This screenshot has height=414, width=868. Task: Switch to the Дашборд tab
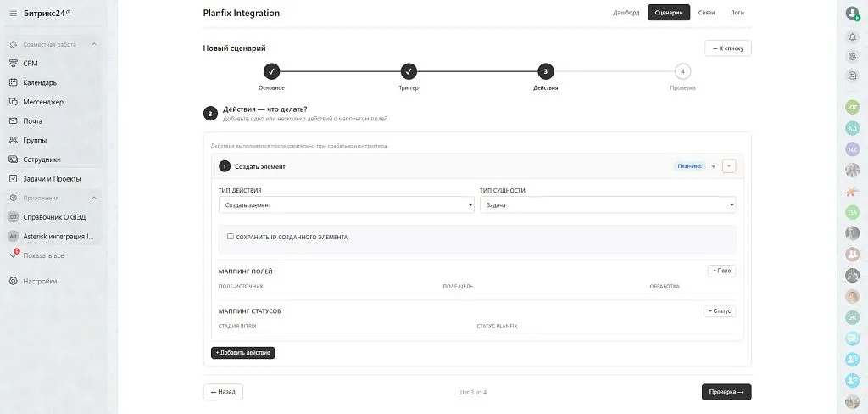(626, 13)
